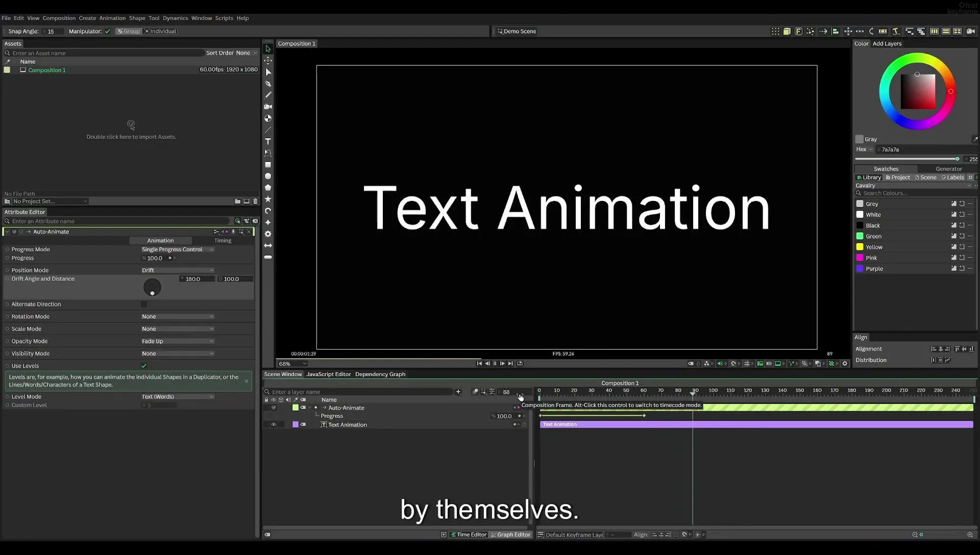Jump to the first frame
Image resolution: width=980 pixels, height=555 pixels.
pos(479,364)
